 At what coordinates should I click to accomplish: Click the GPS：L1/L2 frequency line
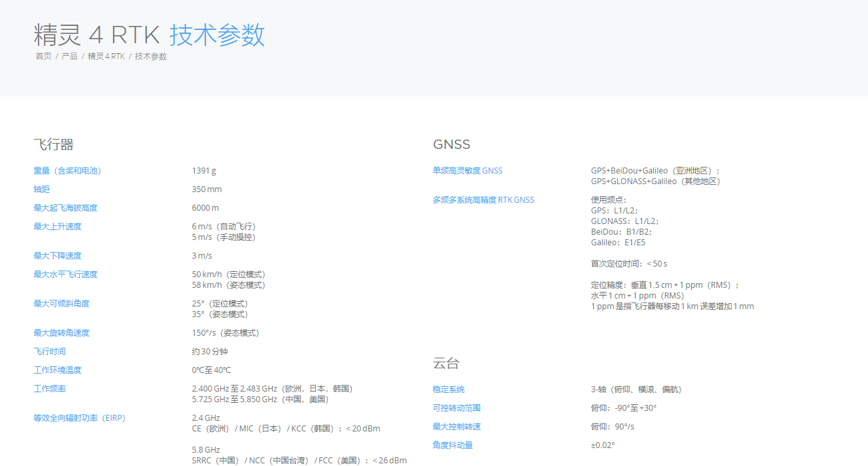click(615, 211)
